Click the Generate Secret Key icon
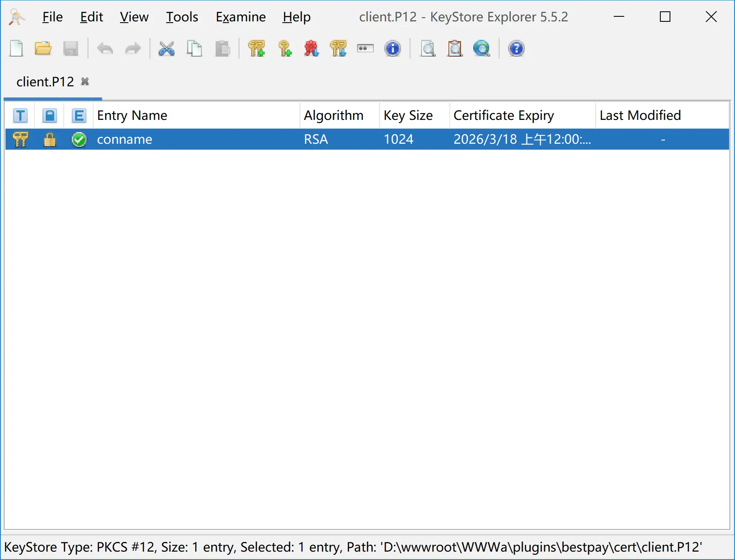Screen dimensions: 735x560 point(285,49)
